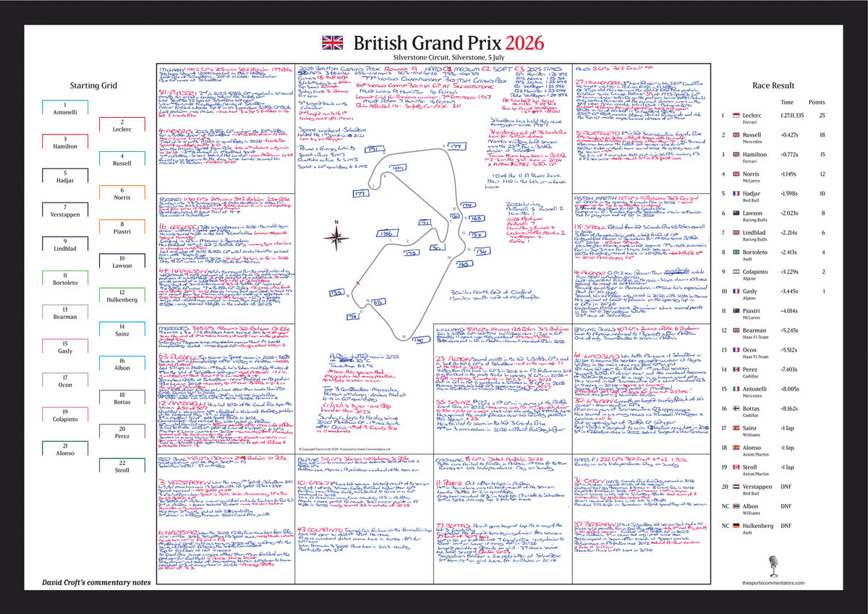Click the Argentine flag beside Colapinto
The image size is (868, 614).
(736, 272)
